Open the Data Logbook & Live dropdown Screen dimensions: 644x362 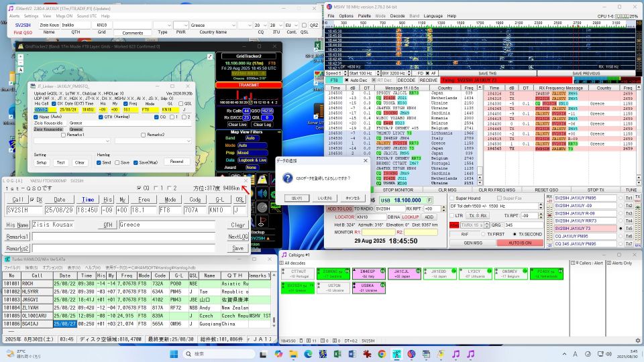[x=252, y=160]
